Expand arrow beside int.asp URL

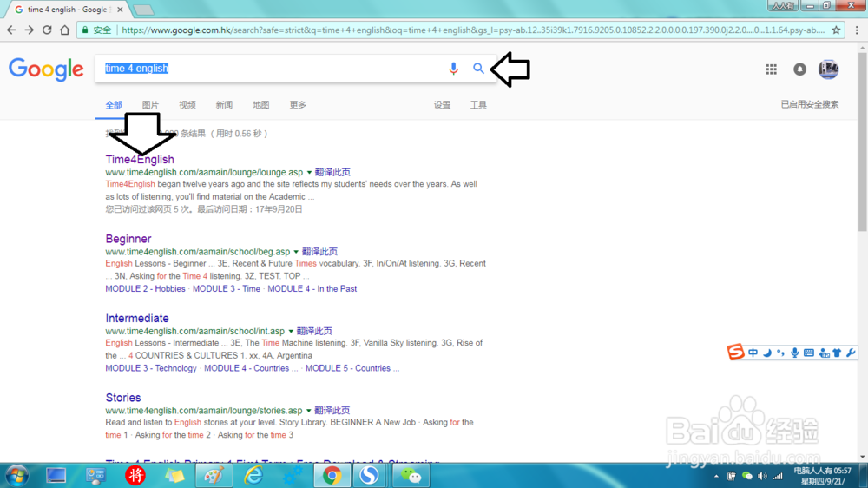(291, 331)
